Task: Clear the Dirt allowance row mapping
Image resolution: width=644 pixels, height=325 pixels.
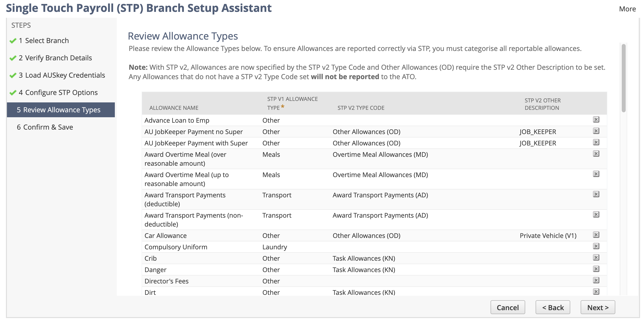Action: 597,291
